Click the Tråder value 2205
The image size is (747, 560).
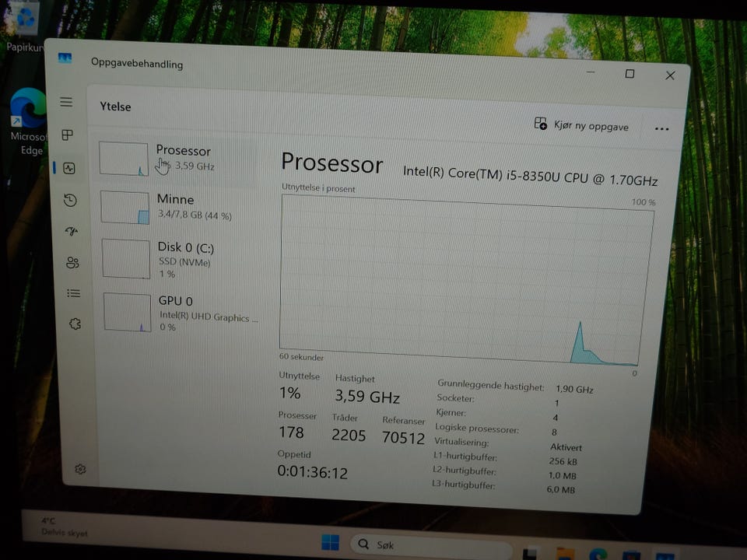349,435
